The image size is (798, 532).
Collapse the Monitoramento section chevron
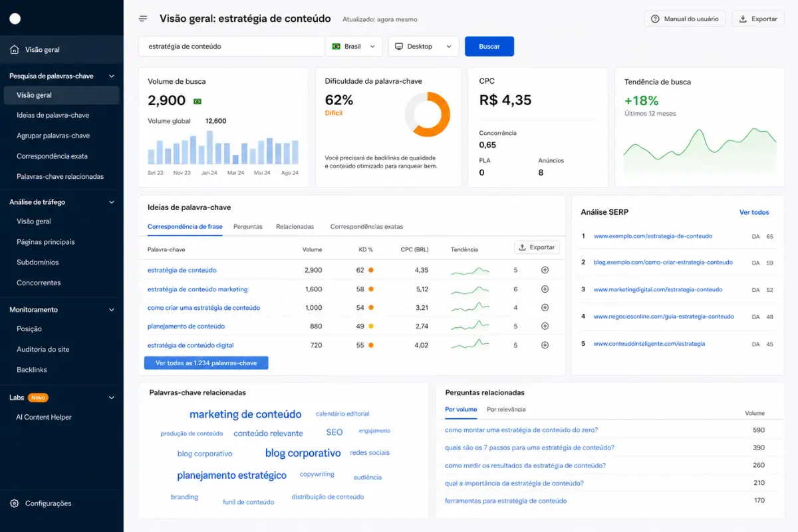point(112,310)
